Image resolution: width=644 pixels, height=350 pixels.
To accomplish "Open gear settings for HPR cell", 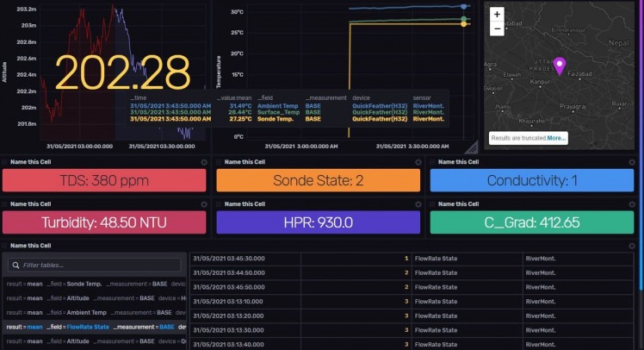I will [x=418, y=204].
